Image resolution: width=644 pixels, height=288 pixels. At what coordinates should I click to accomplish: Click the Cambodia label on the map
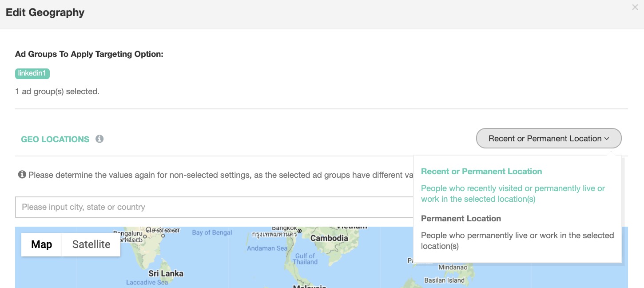[329, 238]
